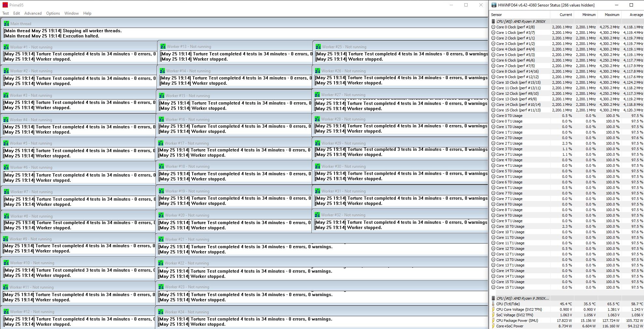Viewport: 644px width, 329px height.
Task: Click the Prime95 application icon in title bar
Action: point(5,5)
